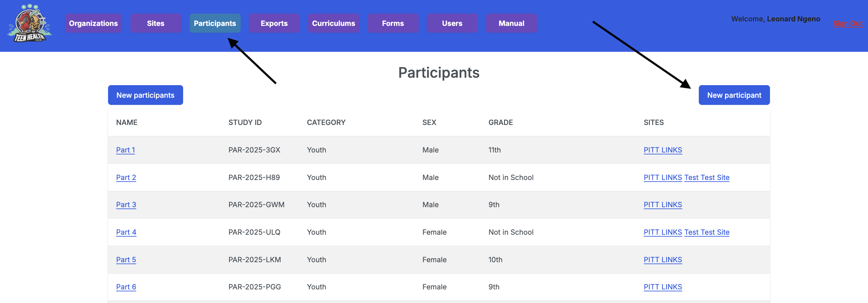The width and height of the screenshot is (868, 303).
Task: Click the 11th grade cell
Action: tap(495, 150)
